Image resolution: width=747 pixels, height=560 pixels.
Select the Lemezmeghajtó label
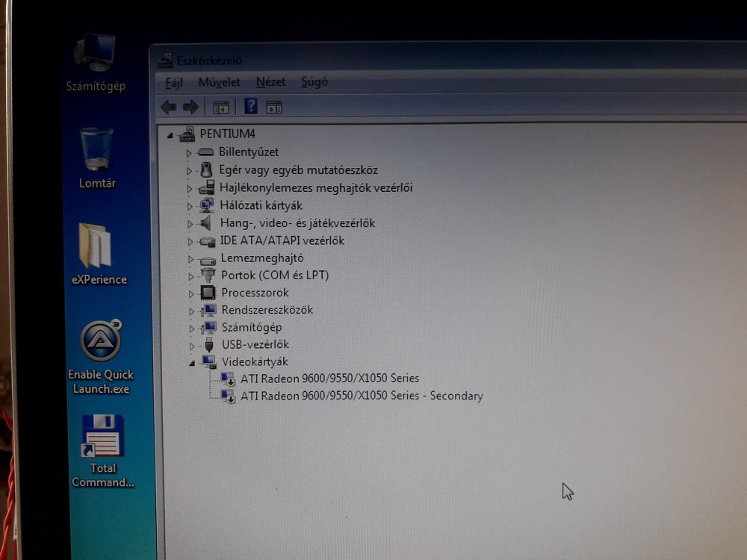262,258
